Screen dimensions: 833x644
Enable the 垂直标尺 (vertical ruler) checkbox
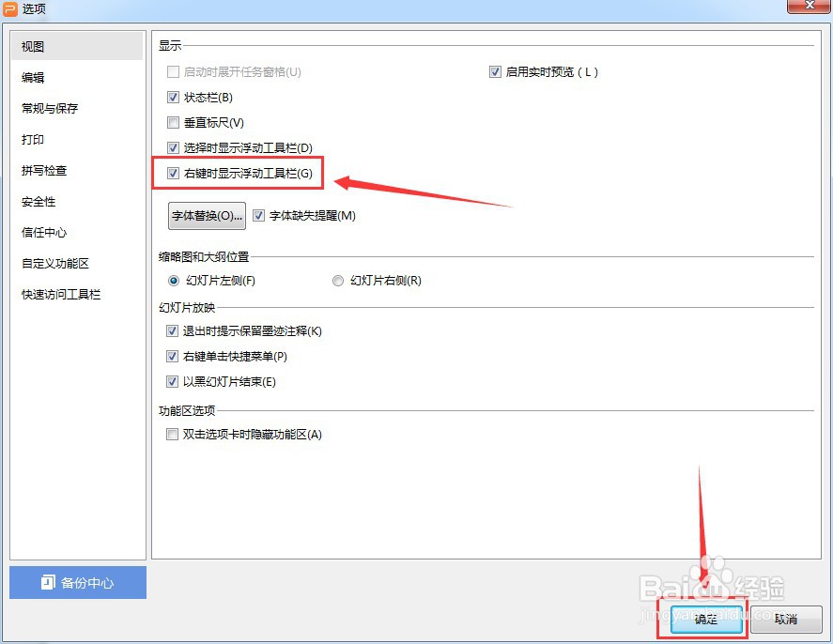coord(174,121)
